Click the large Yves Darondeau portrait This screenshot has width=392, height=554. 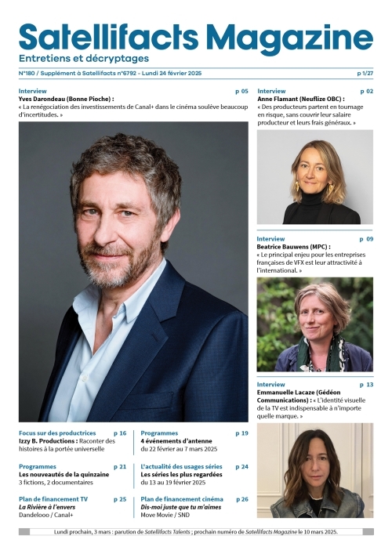(133, 272)
